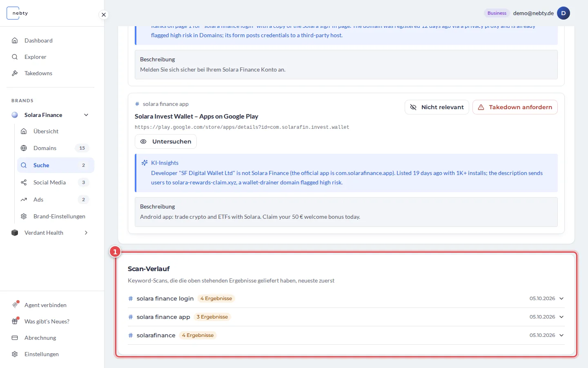
Task: Click the Takedowns gavel icon
Action: click(15, 73)
